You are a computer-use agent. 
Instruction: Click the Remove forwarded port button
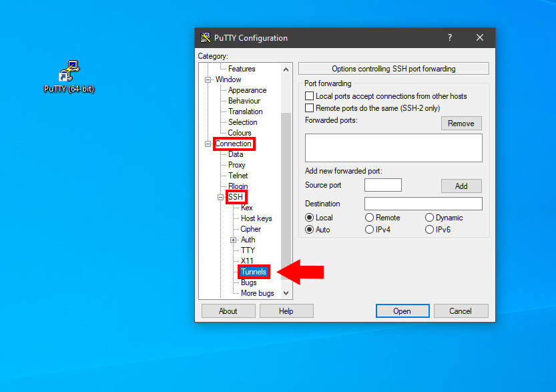pyautogui.click(x=461, y=124)
